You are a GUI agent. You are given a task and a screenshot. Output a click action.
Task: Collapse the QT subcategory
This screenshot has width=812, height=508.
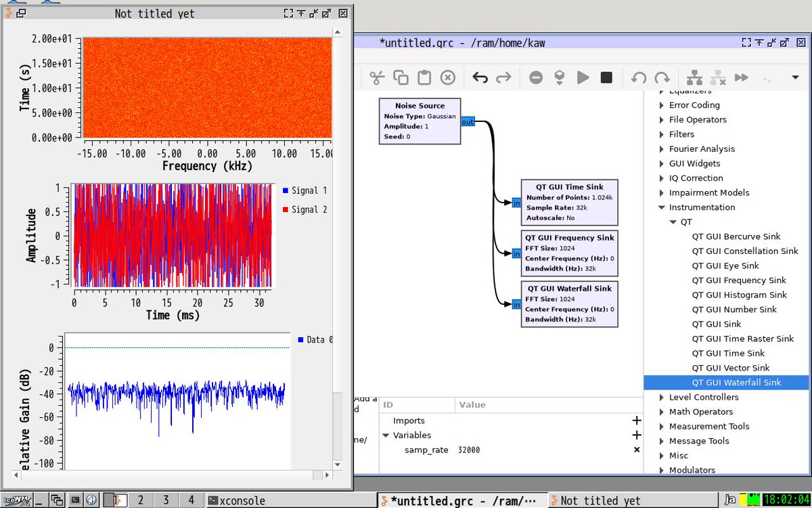[673, 222]
